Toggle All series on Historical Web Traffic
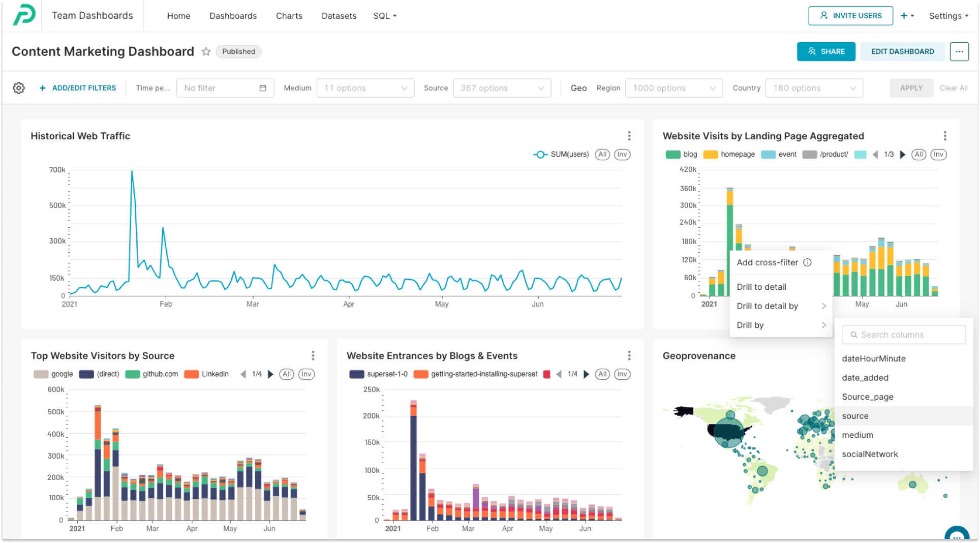Screen dimensions: 980x543 tap(602, 154)
